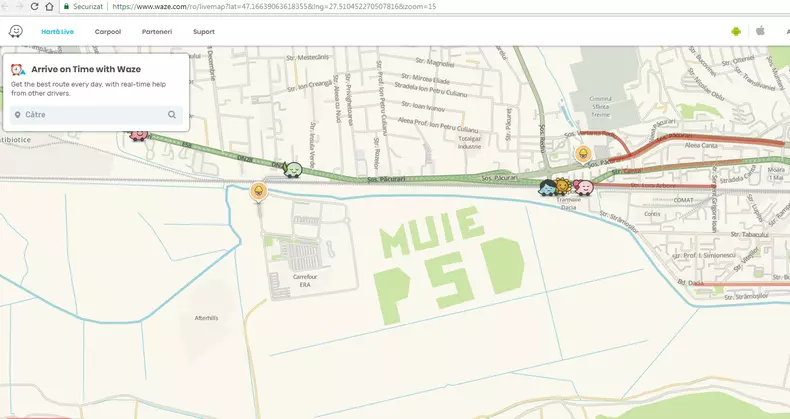
Task: Click the Android app download icon
Action: tap(736, 31)
